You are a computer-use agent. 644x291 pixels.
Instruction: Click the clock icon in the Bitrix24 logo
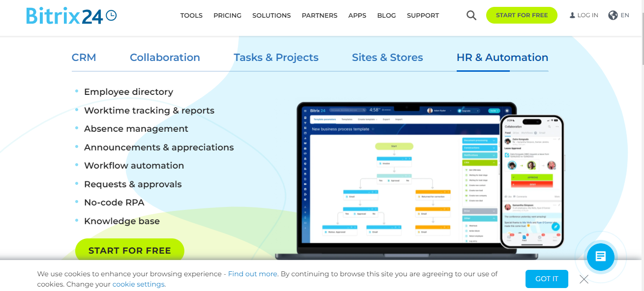click(112, 15)
